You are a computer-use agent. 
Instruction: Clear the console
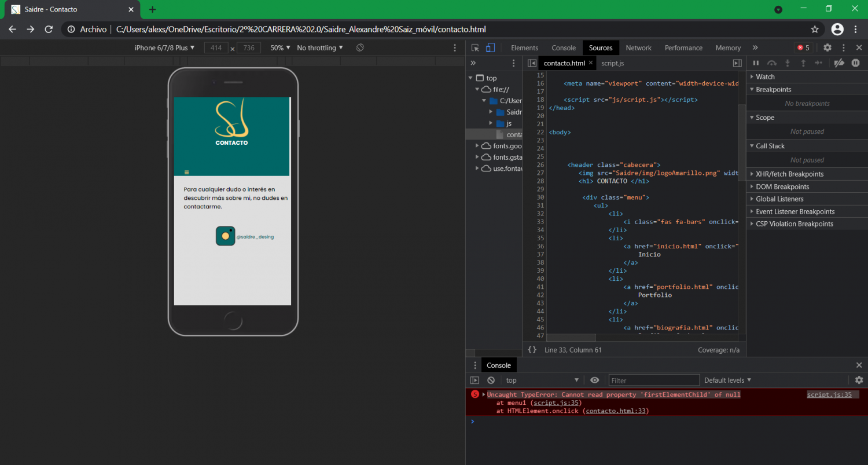click(491, 380)
